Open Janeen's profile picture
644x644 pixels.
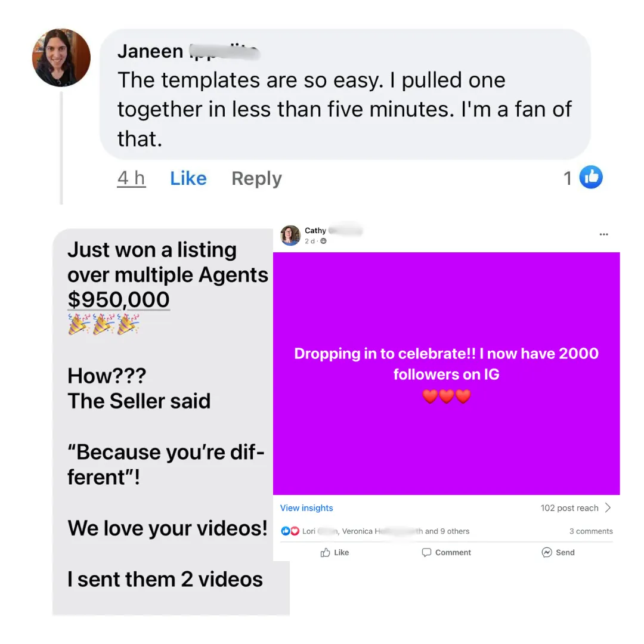61,57
